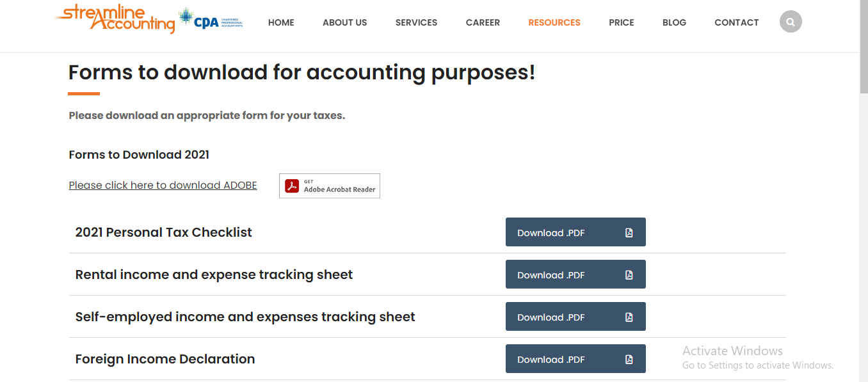Open the Home menu item
This screenshot has height=382, width=868.
pos(281,22)
